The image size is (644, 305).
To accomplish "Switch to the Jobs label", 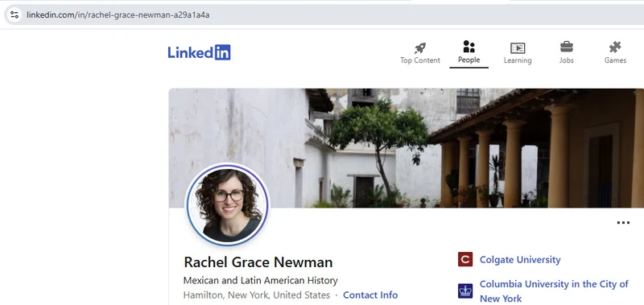I will tap(567, 60).
